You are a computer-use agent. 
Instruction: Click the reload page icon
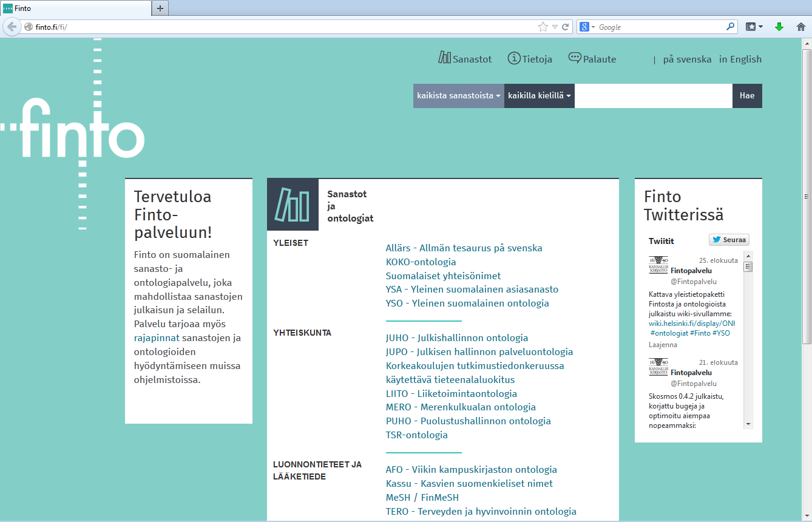566,27
